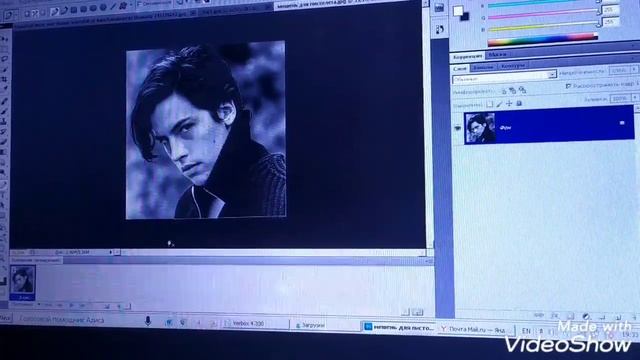Switch to the Контуры tab
This screenshot has height=360, width=640.
click(x=513, y=66)
